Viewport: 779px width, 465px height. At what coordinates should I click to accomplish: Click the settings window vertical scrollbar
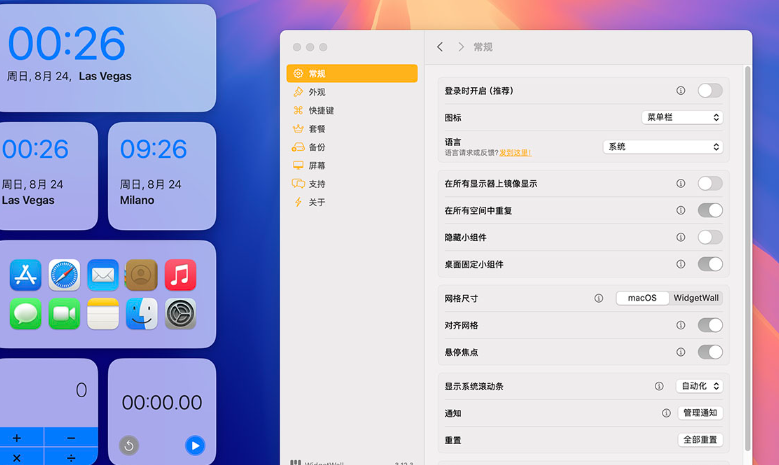pos(748,258)
